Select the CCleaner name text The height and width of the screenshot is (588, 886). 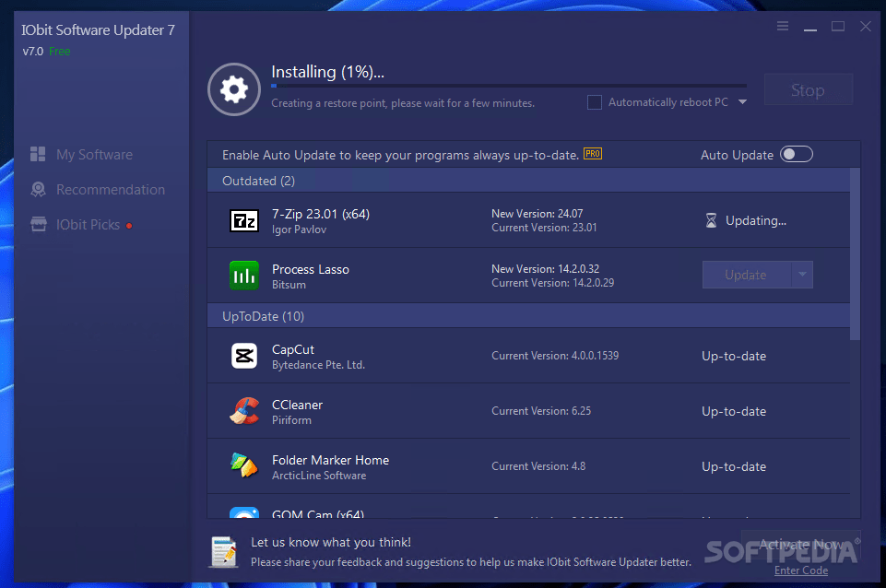click(297, 405)
